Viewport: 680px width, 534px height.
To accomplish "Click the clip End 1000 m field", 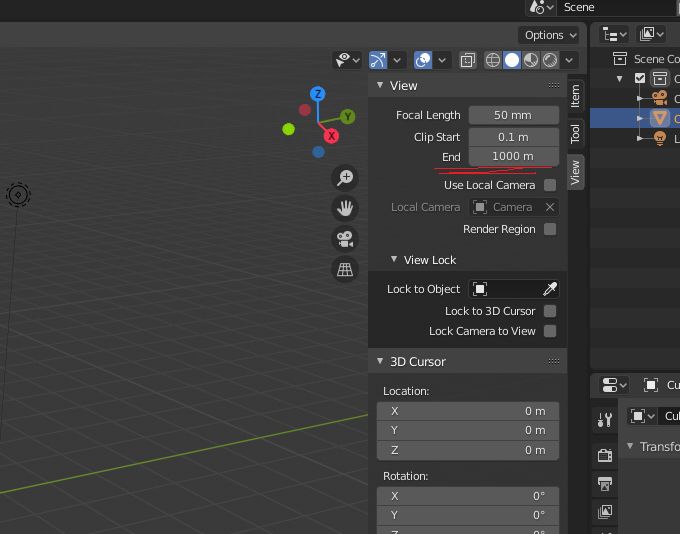I will (513, 156).
